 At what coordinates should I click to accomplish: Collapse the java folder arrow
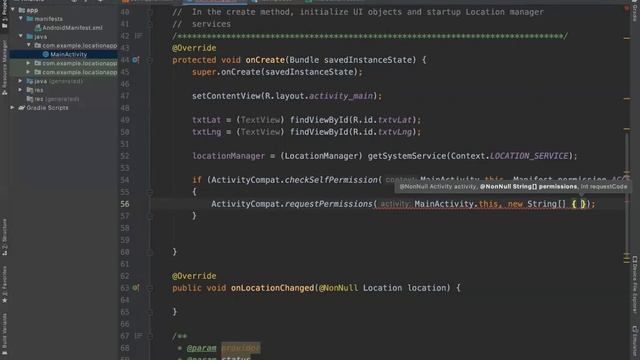(x=21, y=36)
